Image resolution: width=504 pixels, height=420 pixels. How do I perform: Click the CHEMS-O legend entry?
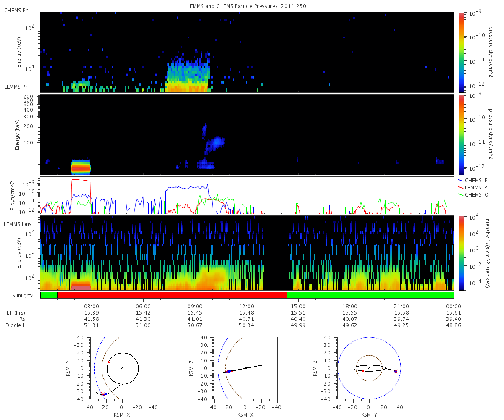[473, 194]
